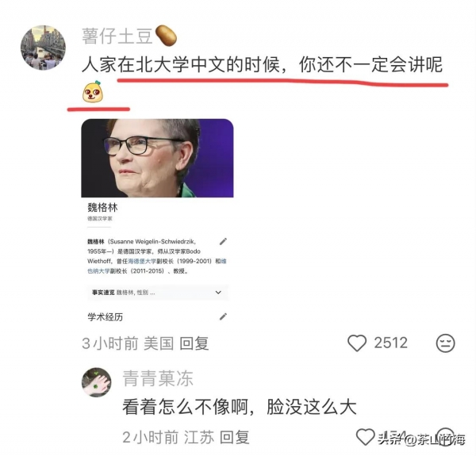Open 薯仔土豆's profile avatar

click(x=43, y=48)
